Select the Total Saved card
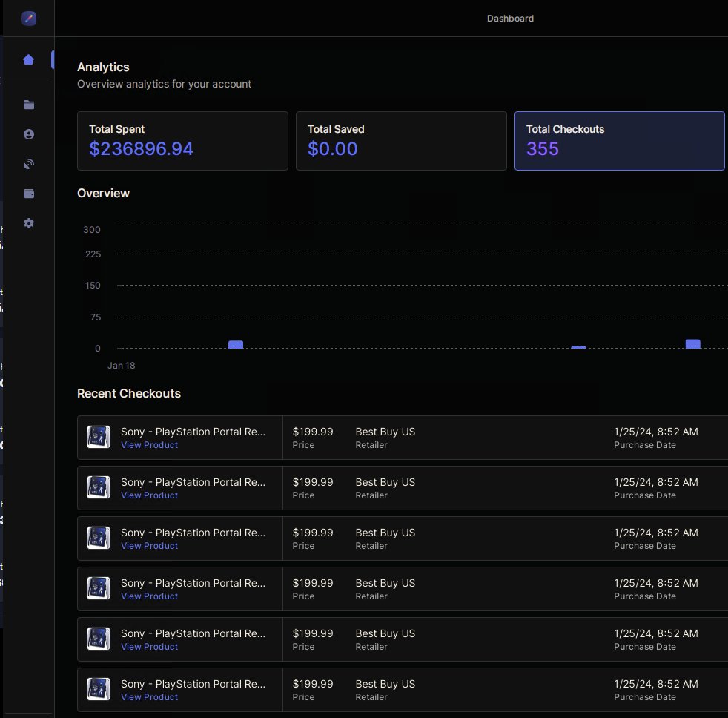728x718 pixels. [401, 141]
